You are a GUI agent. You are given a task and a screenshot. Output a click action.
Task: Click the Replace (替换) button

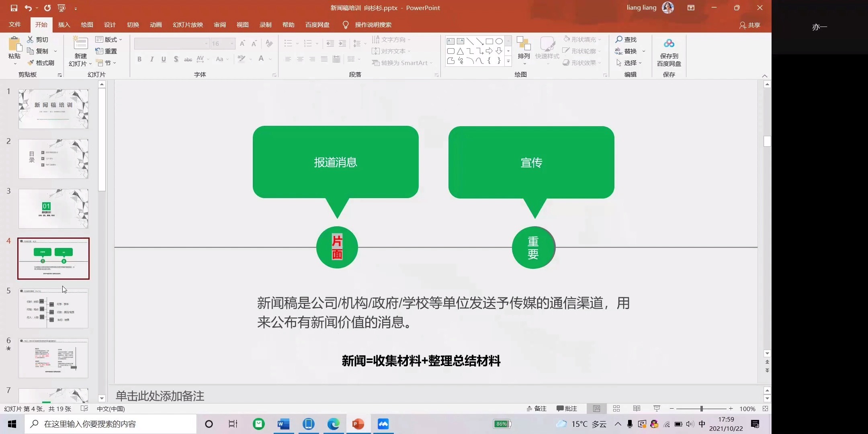(x=627, y=51)
